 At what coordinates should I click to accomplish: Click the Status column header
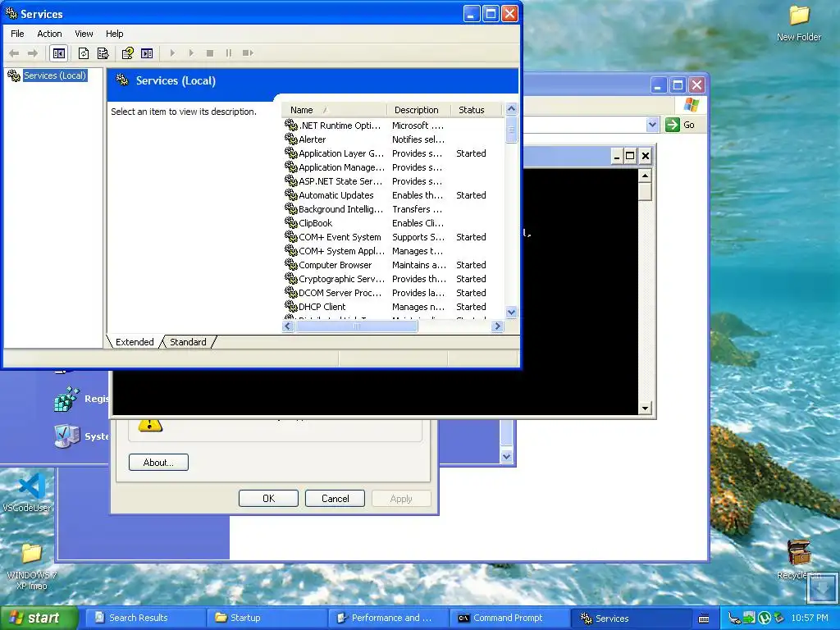(x=476, y=110)
